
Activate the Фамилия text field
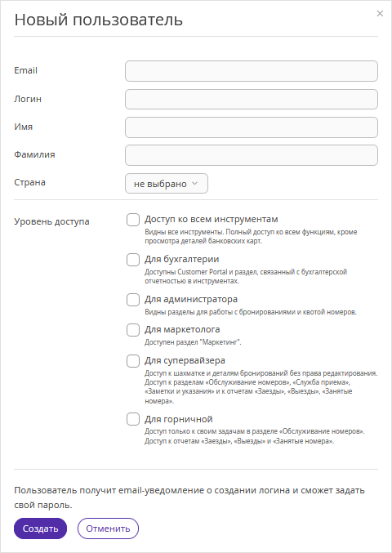coord(252,155)
